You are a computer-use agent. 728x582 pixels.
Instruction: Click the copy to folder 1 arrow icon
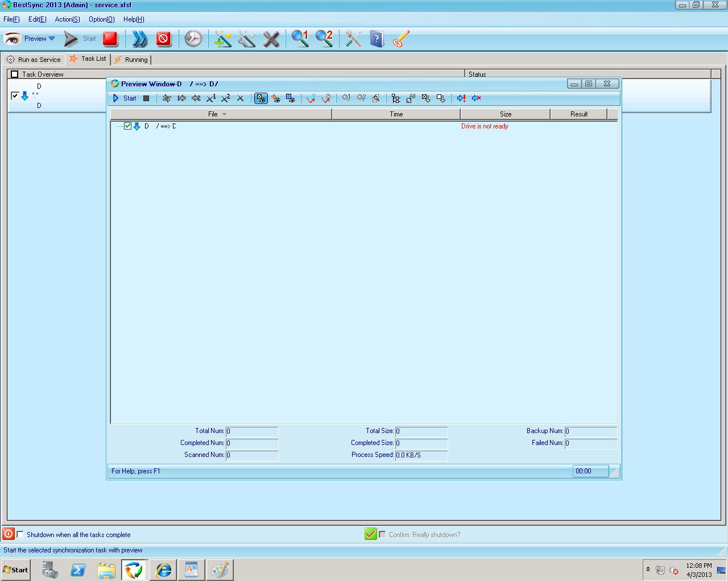click(x=181, y=98)
